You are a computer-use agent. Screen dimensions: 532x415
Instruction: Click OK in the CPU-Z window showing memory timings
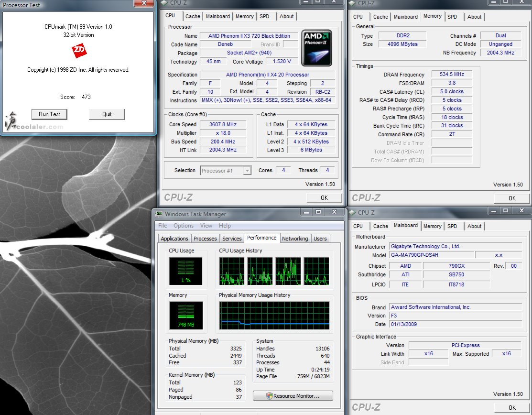click(x=512, y=198)
